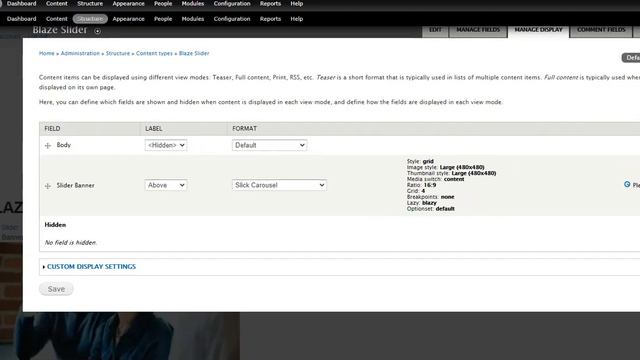Open Content in the lower admin menu

[x=57, y=19]
